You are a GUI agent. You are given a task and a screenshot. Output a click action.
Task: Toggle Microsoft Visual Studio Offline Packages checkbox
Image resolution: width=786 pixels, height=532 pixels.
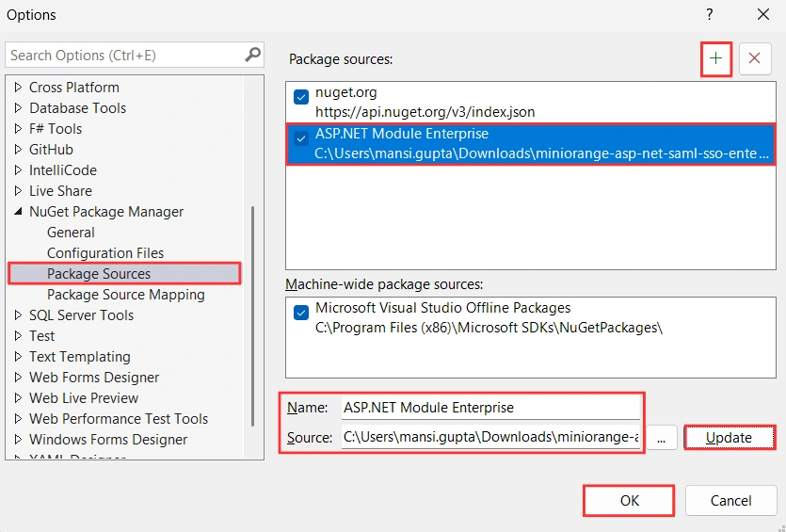click(x=301, y=313)
